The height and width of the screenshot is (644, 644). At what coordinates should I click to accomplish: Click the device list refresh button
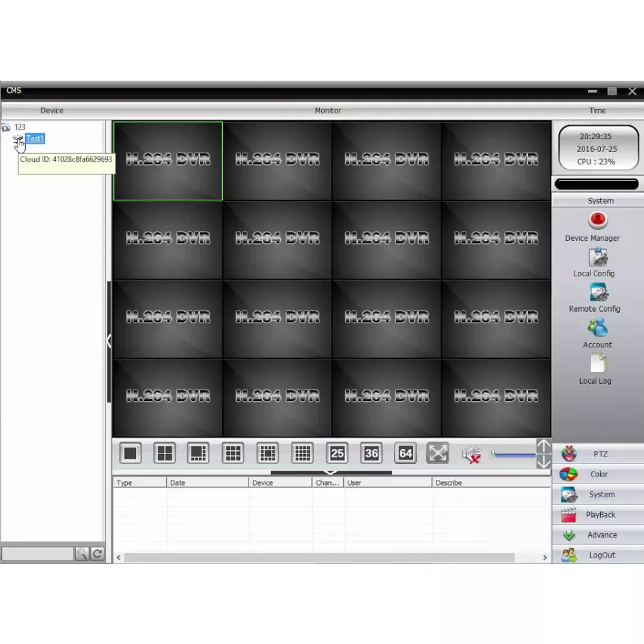point(97,554)
